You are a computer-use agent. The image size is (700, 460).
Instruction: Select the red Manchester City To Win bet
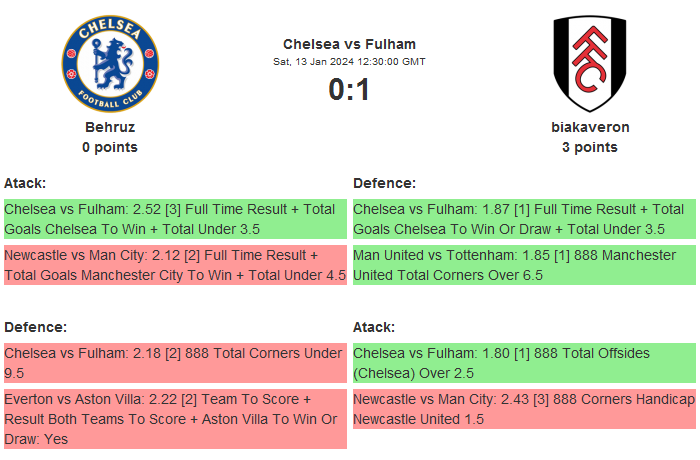pyautogui.click(x=175, y=265)
